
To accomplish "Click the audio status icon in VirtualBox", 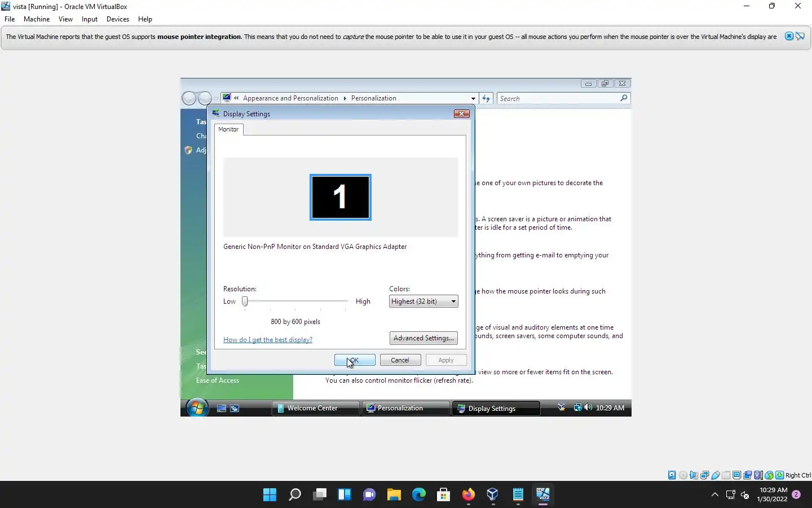I will point(694,475).
